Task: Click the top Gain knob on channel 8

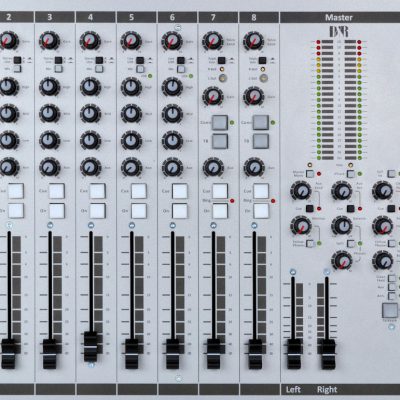Action: 254,41
